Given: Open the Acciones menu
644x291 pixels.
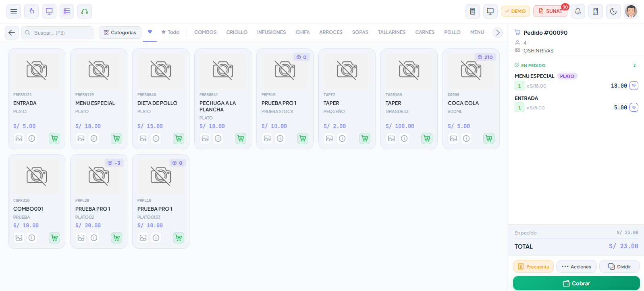Looking at the screenshot, I should [576, 266].
